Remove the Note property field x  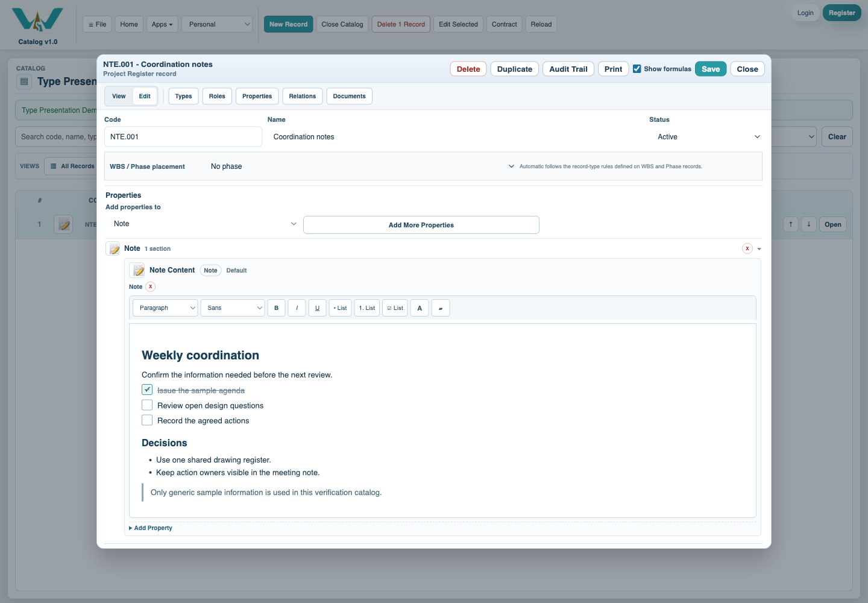click(x=151, y=286)
